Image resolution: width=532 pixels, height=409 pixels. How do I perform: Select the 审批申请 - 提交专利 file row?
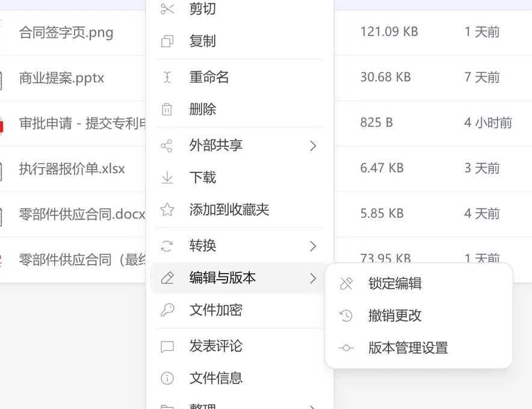(x=82, y=123)
